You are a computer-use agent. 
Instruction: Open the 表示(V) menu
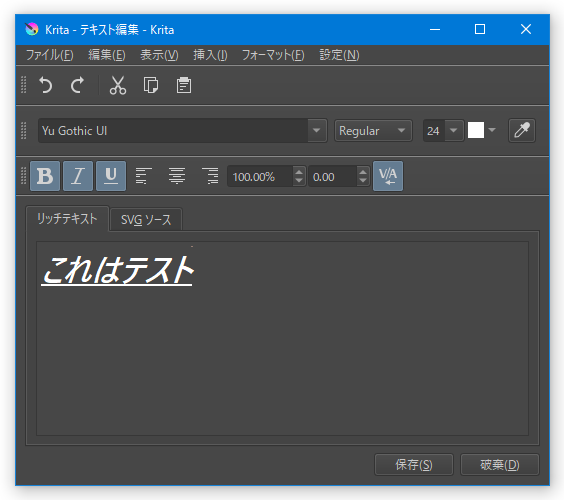click(159, 55)
